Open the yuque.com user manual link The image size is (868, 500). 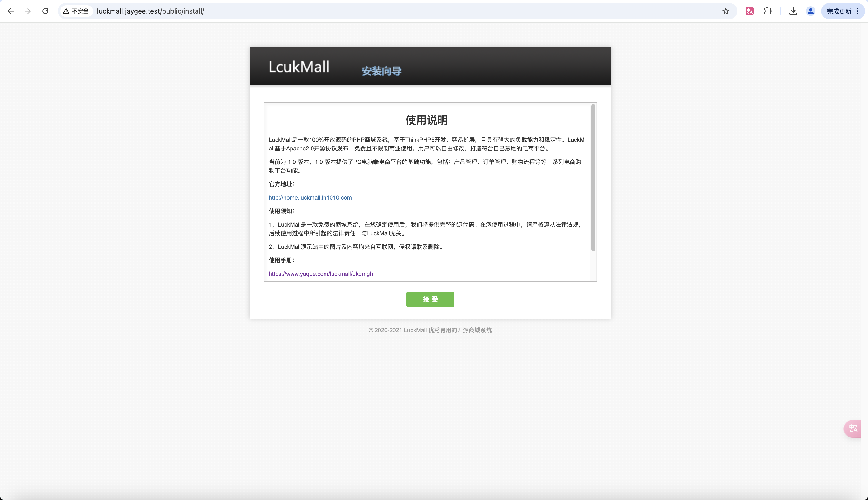(320, 274)
